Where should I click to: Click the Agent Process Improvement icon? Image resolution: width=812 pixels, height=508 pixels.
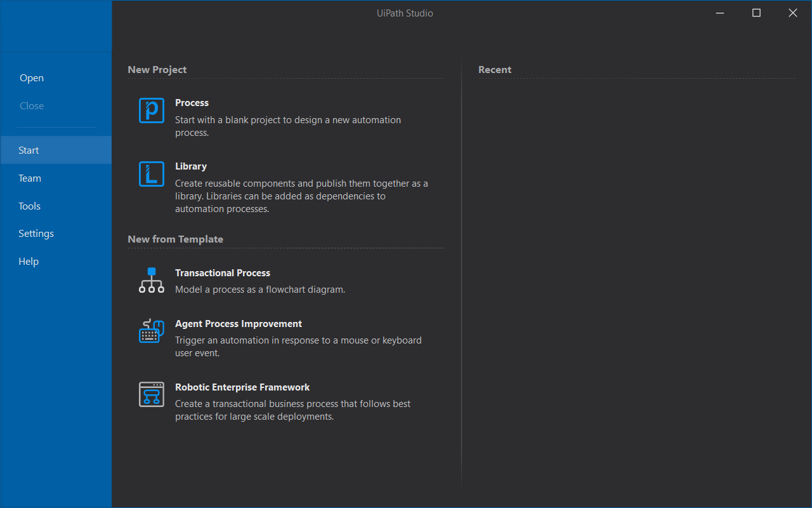click(152, 331)
